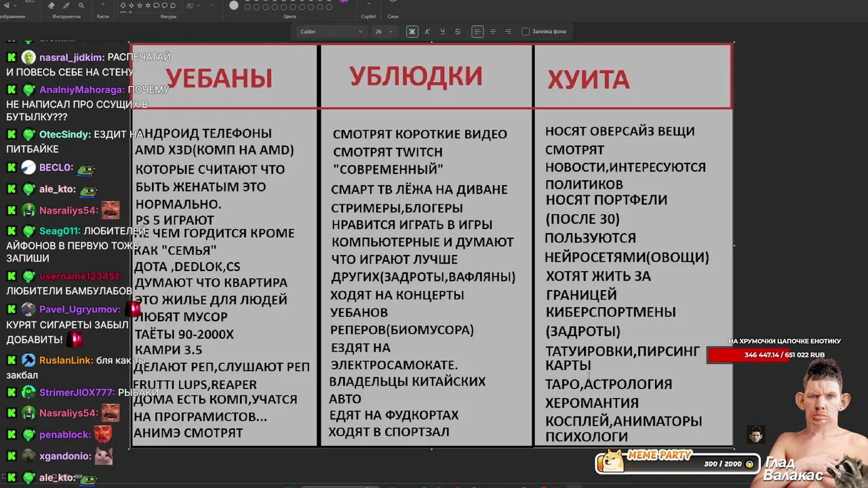The width and height of the screenshot is (868, 488).
Task: Click bottom-center handle of the text box
Action: (432, 448)
